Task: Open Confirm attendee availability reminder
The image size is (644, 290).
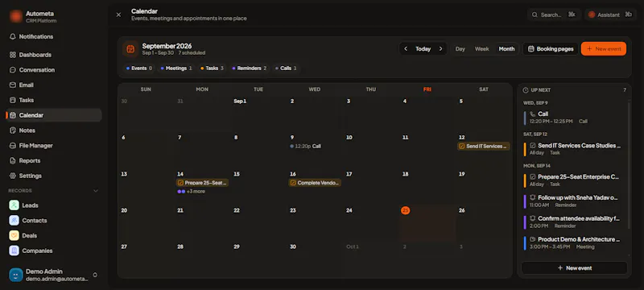Action: pos(574,222)
